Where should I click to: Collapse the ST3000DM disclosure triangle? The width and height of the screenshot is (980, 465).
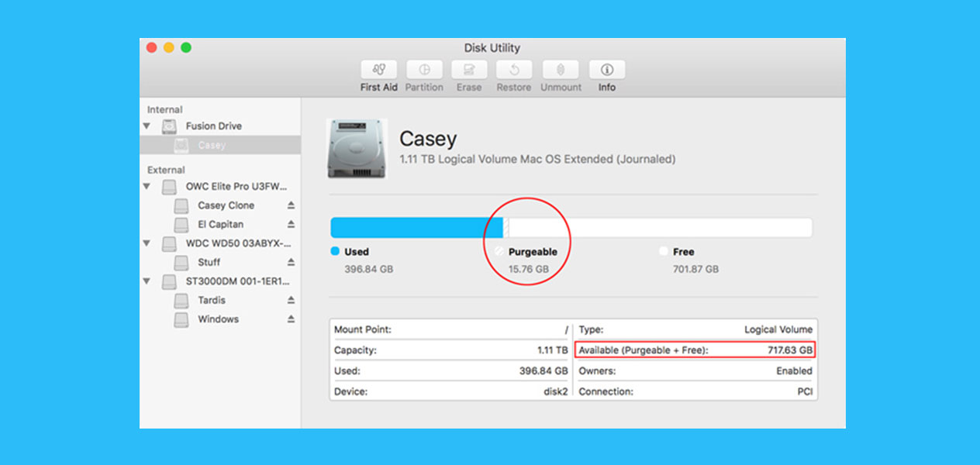coord(147,281)
